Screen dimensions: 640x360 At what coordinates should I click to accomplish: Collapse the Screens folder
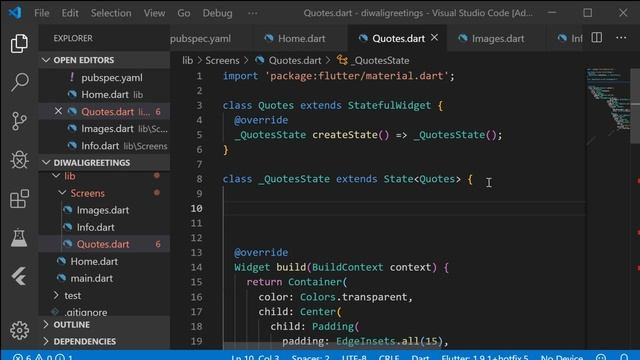click(x=62, y=193)
